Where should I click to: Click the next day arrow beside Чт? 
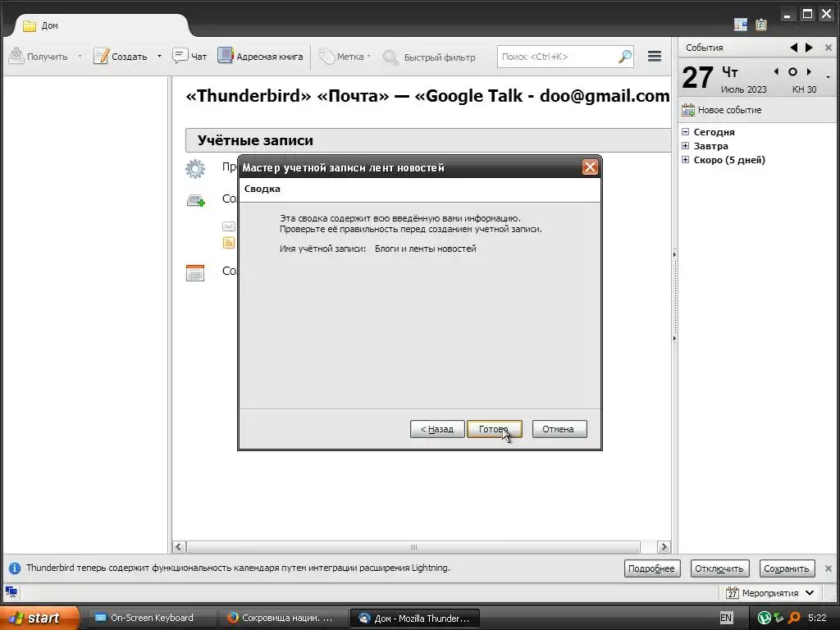(809, 71)
